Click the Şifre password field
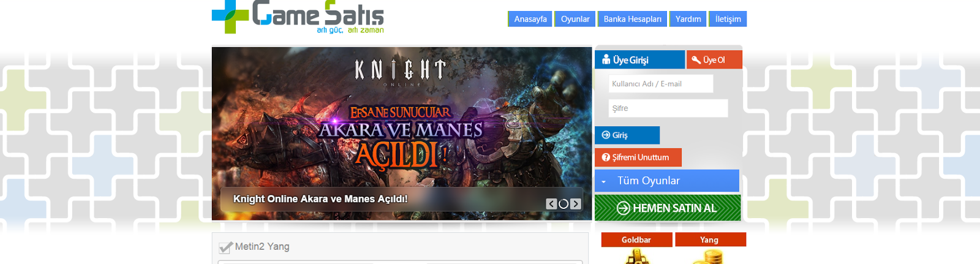This screenshot has height=264, width=980. (x=668, y=108)
